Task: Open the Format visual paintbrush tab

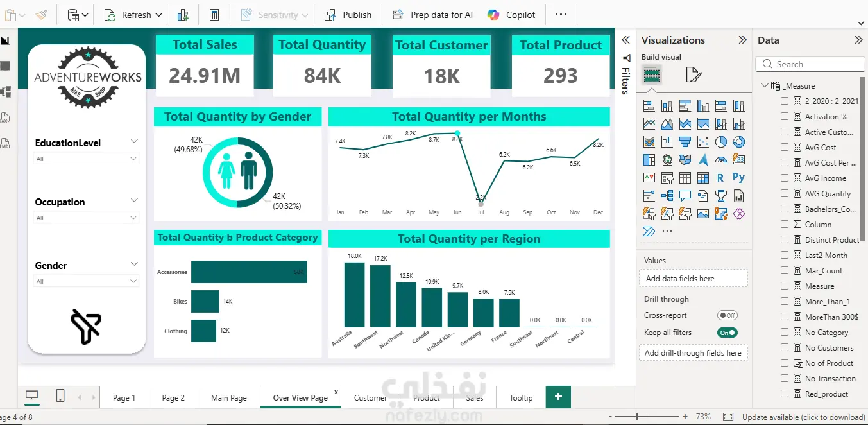Action: [x=694, y=76]
